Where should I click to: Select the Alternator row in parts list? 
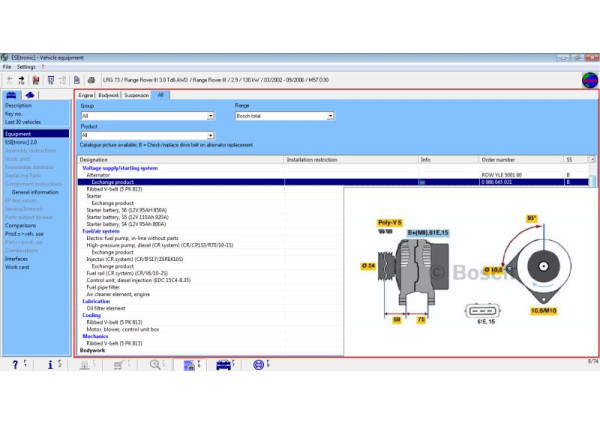click(x=98, y=175)
